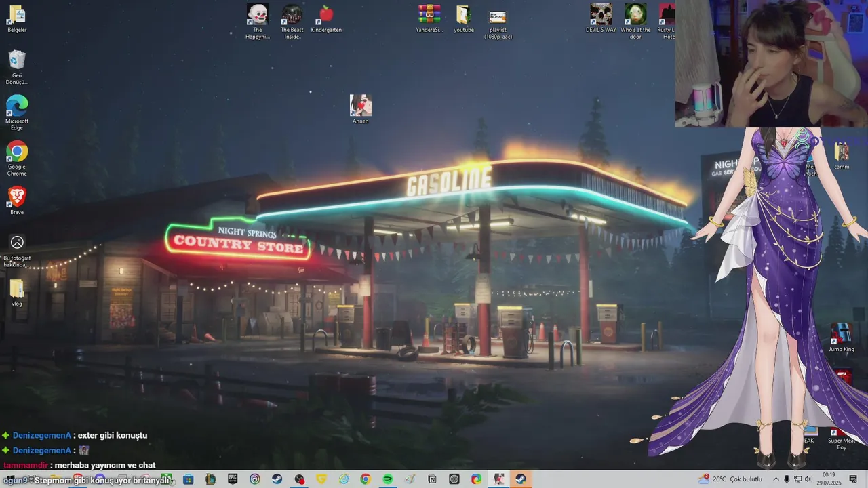
Task: Select the Kindergarten apple icon
Action: pos(326,19)
